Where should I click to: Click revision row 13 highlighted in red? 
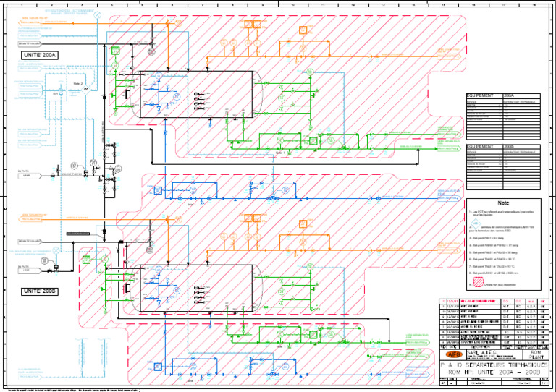pyautogui.click(x=494, y=301)
